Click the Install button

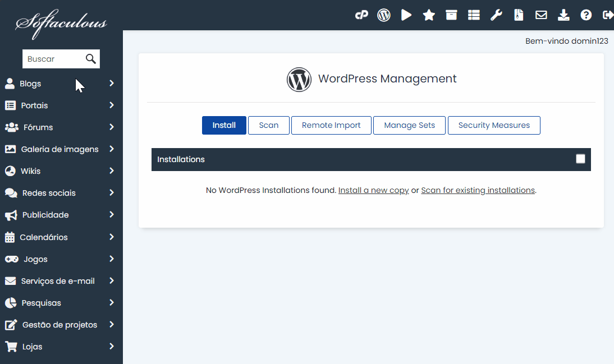224,125
